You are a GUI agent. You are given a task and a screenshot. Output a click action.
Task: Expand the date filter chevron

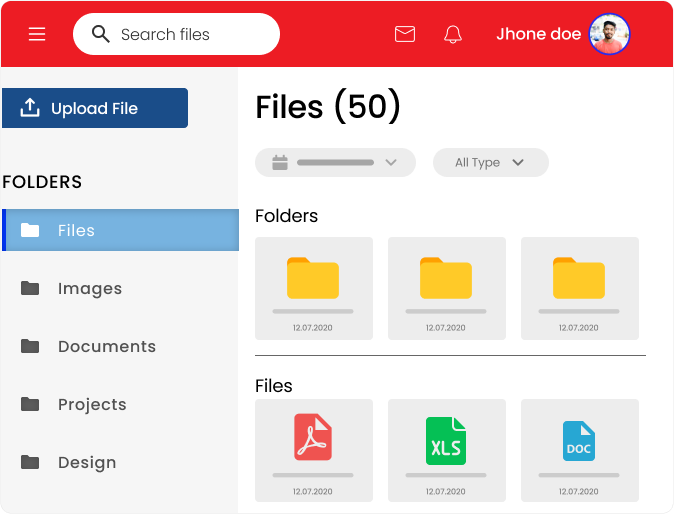(391, 162)
